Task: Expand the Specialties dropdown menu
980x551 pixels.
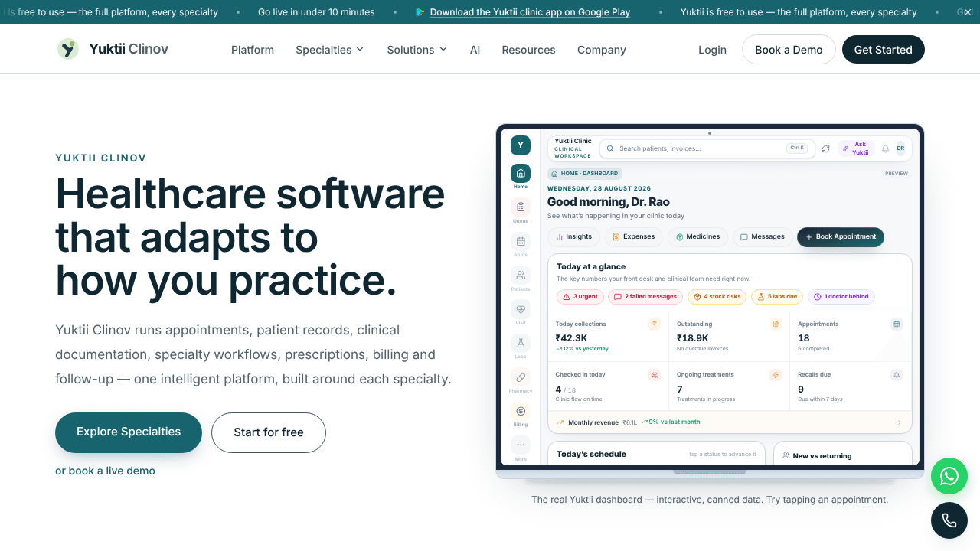Action: [330, 50]
